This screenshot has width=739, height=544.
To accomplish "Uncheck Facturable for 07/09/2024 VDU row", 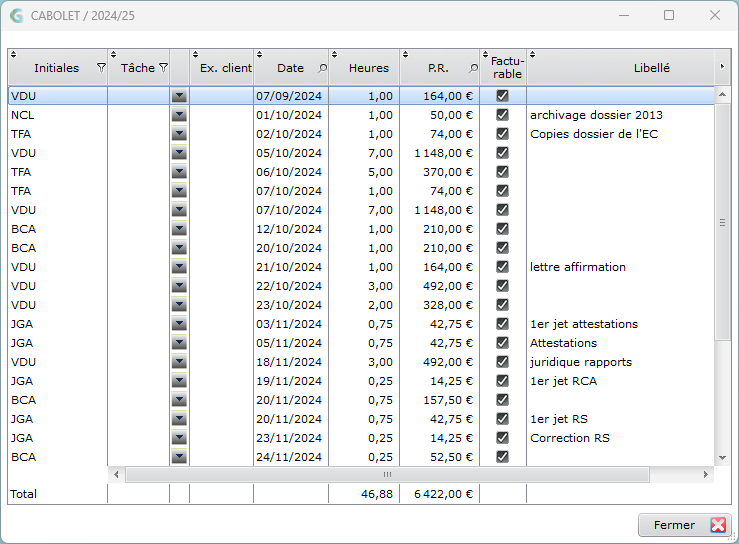I will point(502,96).
